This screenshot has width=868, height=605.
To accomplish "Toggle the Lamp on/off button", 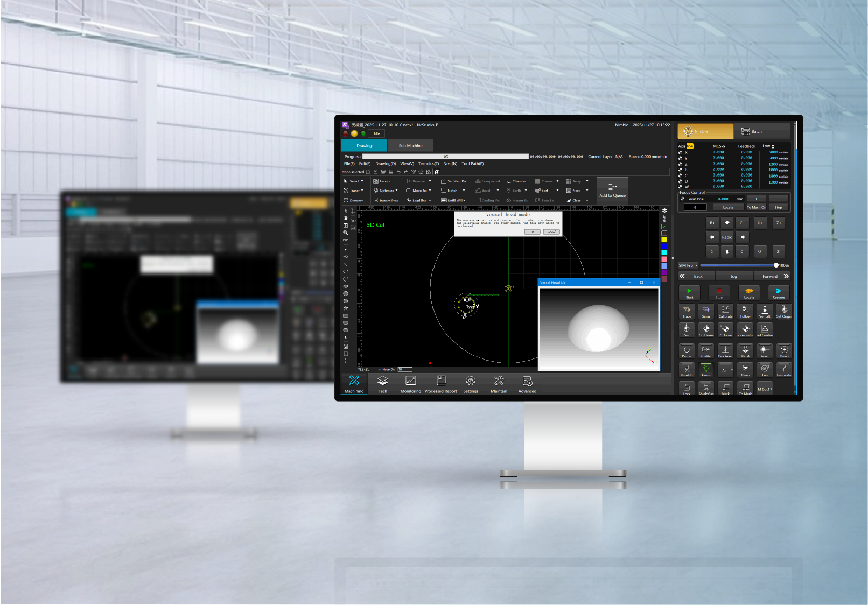I will 706,369.
